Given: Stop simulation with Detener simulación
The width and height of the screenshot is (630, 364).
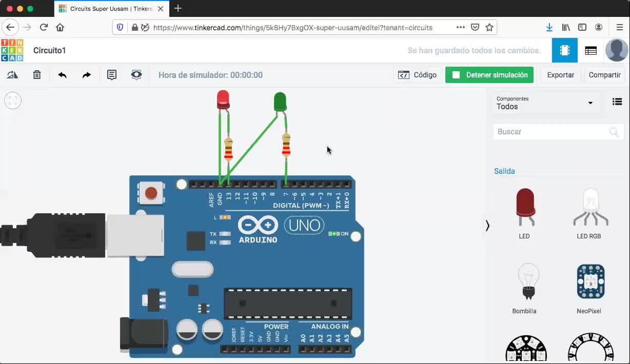Looking at the screenshot, I should point(489,75).
